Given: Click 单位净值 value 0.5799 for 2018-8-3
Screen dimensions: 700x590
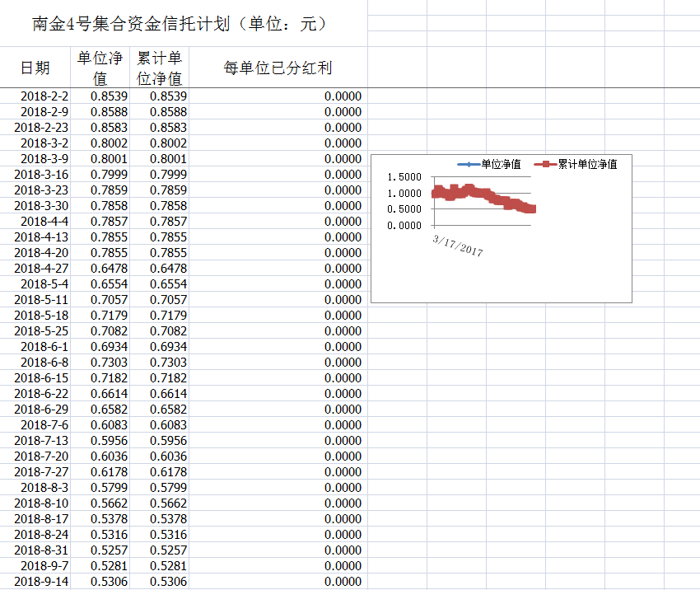Looking at the screenshot, I should (x=100, y=487).
